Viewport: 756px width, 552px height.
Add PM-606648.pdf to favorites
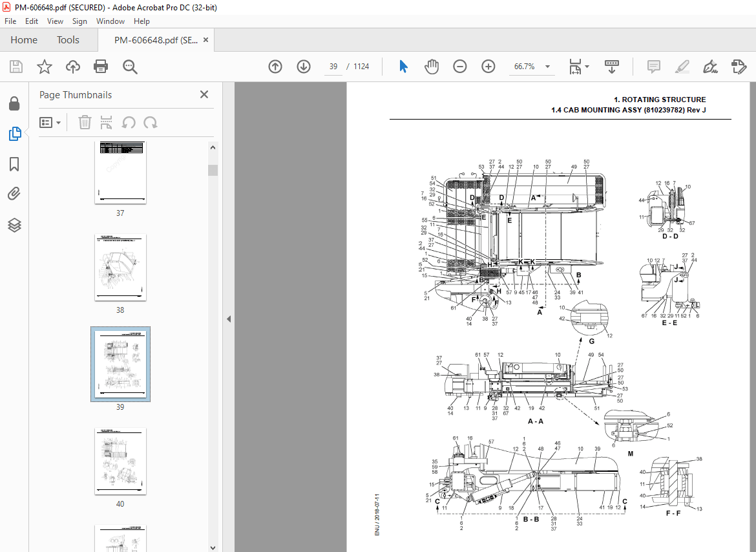coord(44,67)
